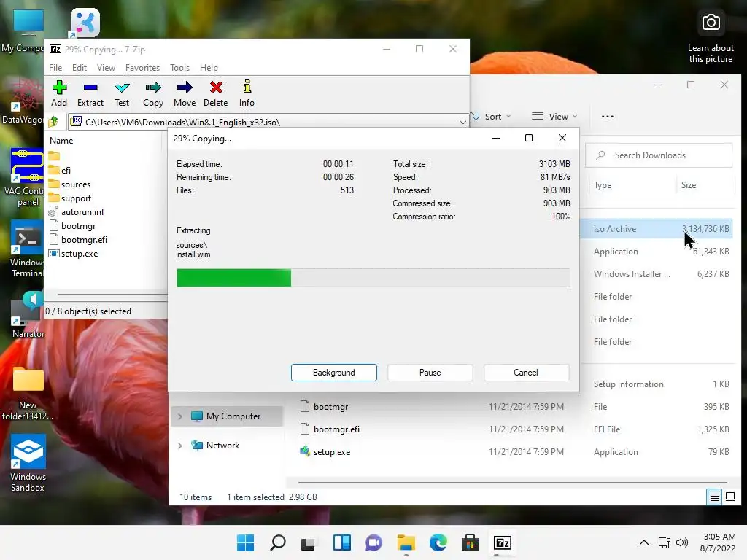Click the Move icon in 7-Zip toolbar
Image resolution: width=747 pixels, height=560 pixels.
tap(185, 87)
